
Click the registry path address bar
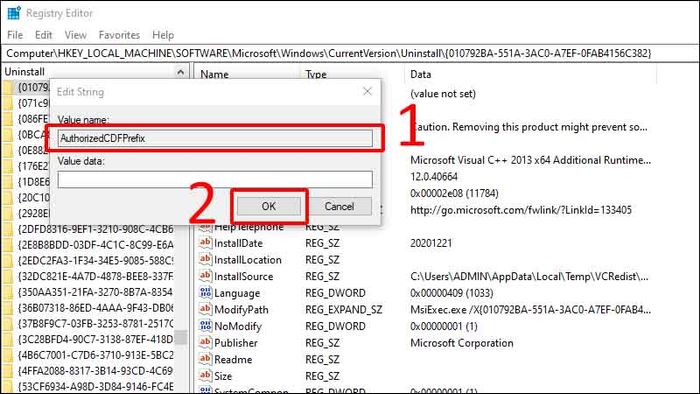tap(350, 53)
